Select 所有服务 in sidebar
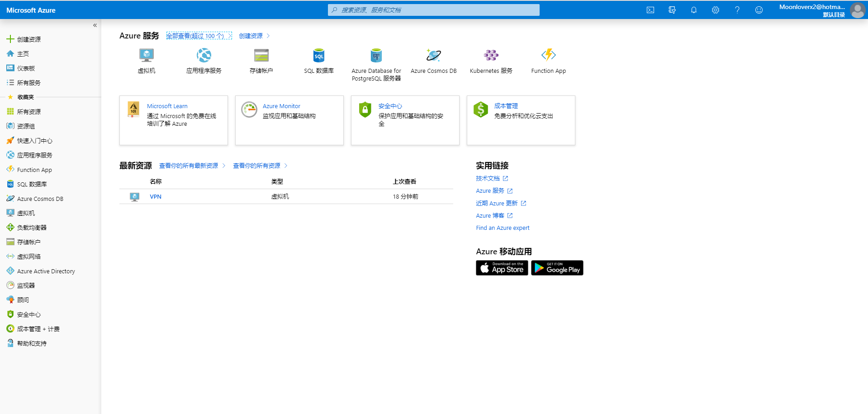 [x=29, y=83]
